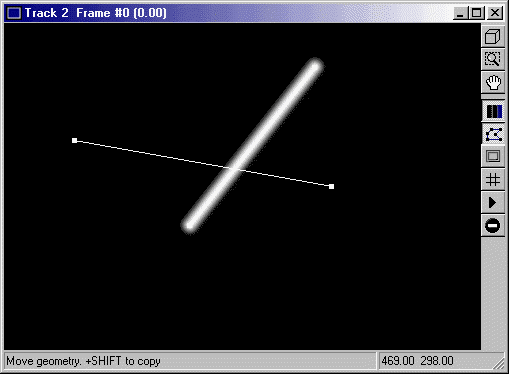Click the upper tip of the glowing stroke
The height and width of the screenshot is (374, 509).
315,66
